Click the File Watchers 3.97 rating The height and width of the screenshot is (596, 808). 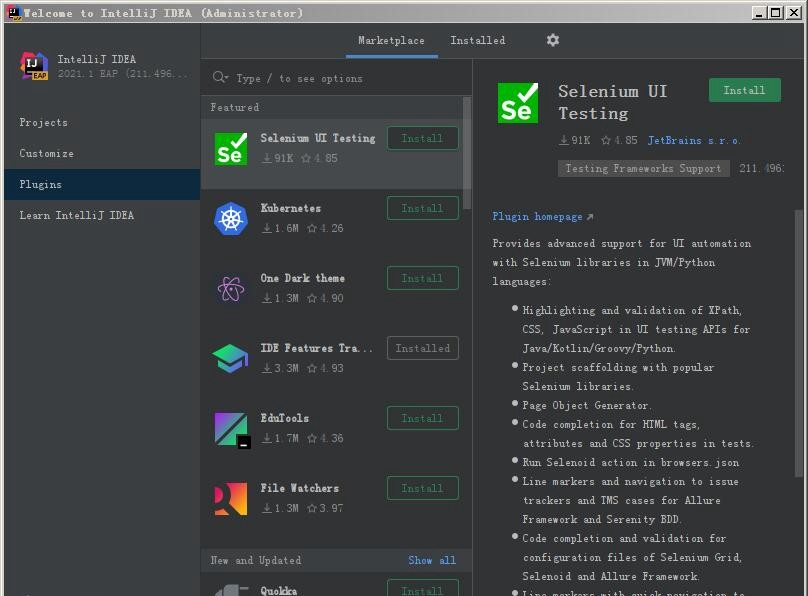coord(325,507)
